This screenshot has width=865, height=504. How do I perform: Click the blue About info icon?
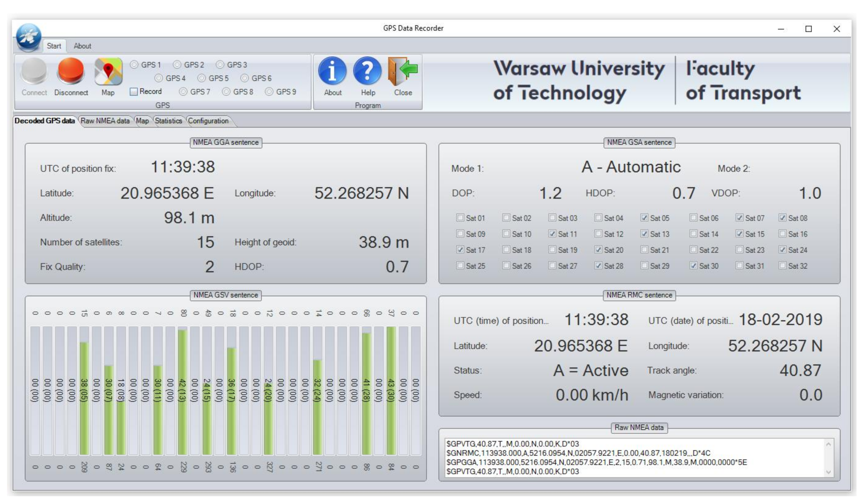332,71
